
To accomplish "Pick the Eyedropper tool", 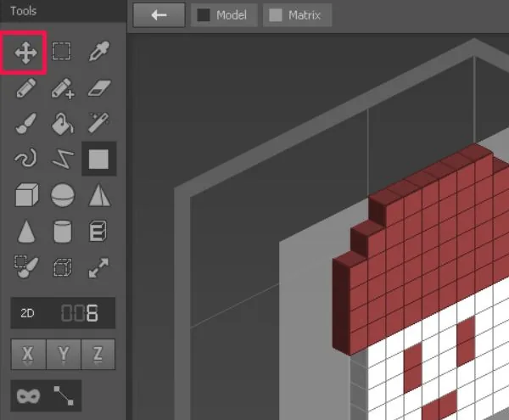I will 99,51.
